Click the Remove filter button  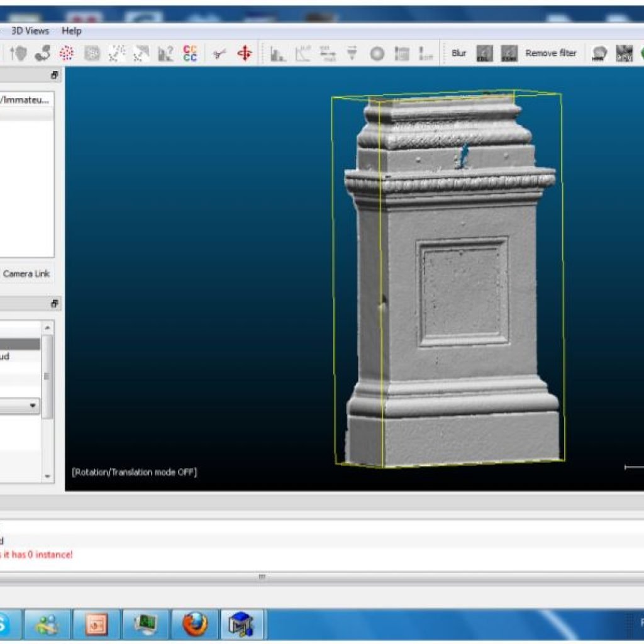(x=550, y=53)
